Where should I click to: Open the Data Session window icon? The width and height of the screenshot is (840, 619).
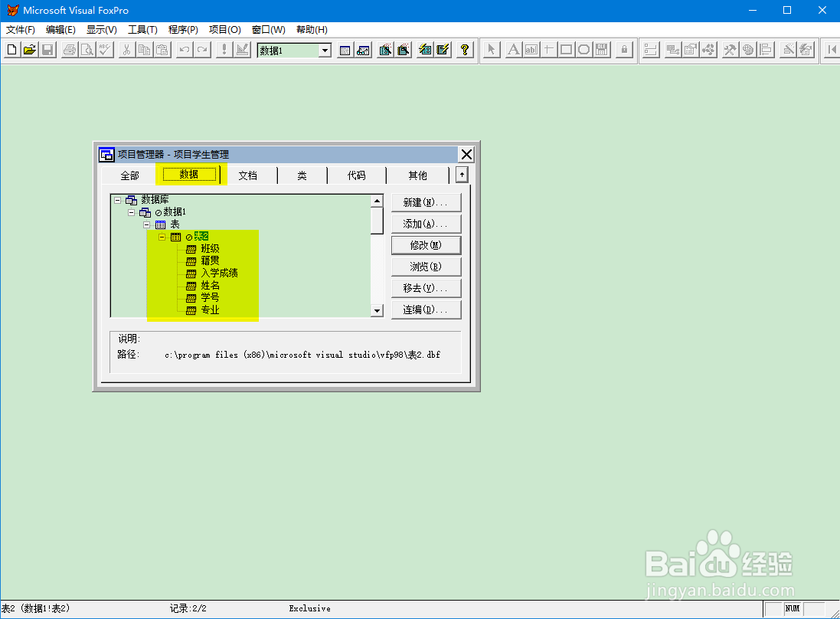tap(363, 50)
